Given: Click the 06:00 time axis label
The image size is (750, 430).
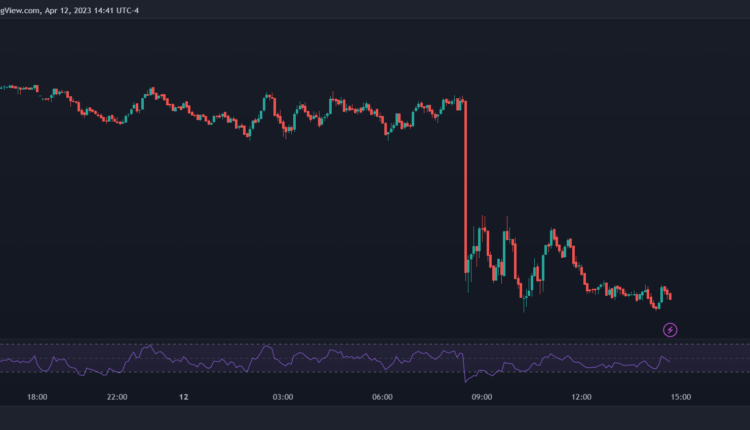Looking at the screenshot, I should click(382, 397).
